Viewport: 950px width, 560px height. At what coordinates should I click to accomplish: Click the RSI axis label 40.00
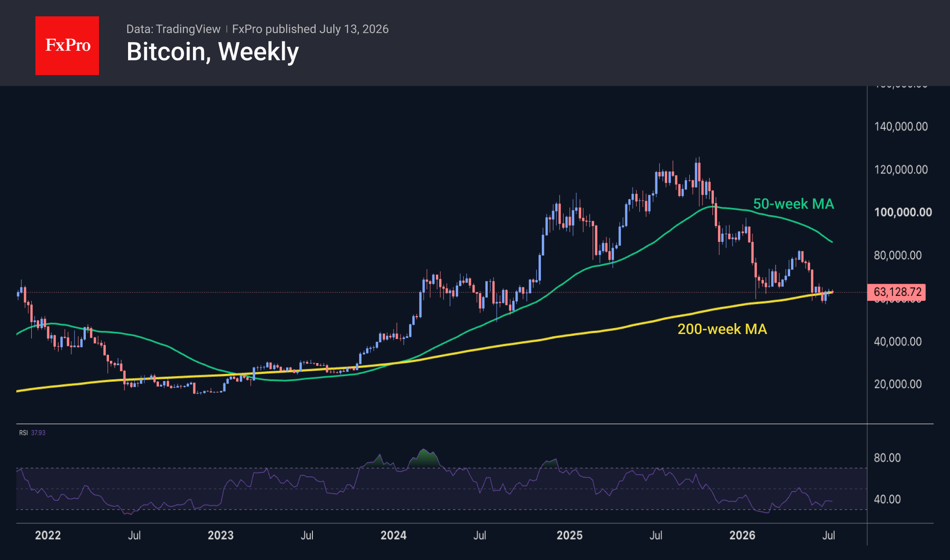pyautogui.click(x=887, y=500)
